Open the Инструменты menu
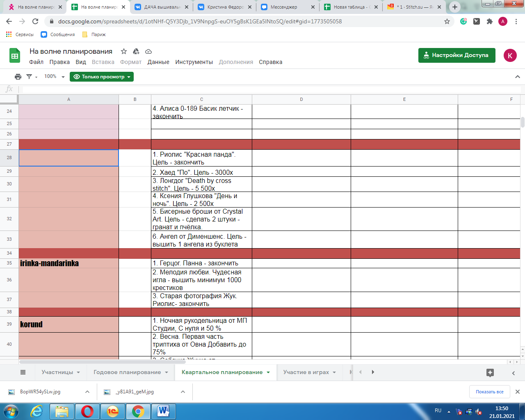525x420 pixels. pyautogui.click(x=194, y=62)
